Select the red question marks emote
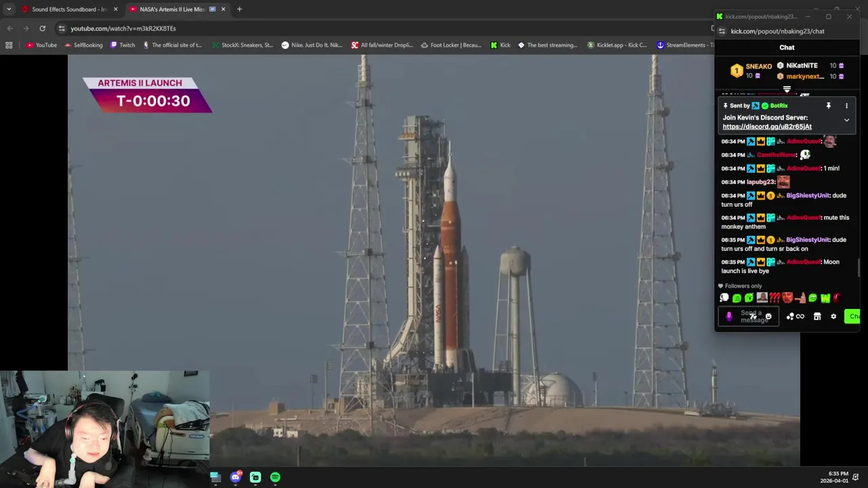This screenshot has height=488, width=868. pyautogui.click(x=774, y=298)
